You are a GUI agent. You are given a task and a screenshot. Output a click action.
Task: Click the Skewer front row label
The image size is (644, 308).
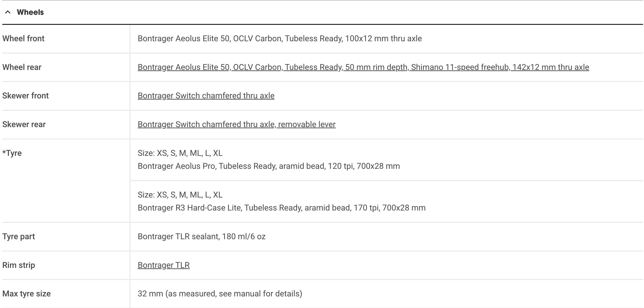pos(25,96)
